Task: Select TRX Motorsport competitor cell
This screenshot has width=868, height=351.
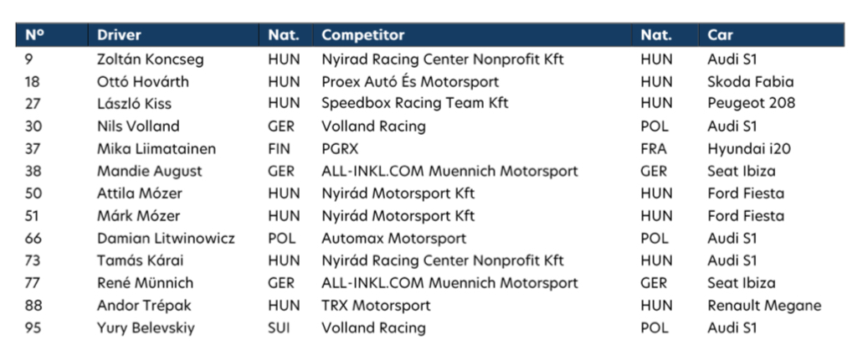Action: (376, 306)
